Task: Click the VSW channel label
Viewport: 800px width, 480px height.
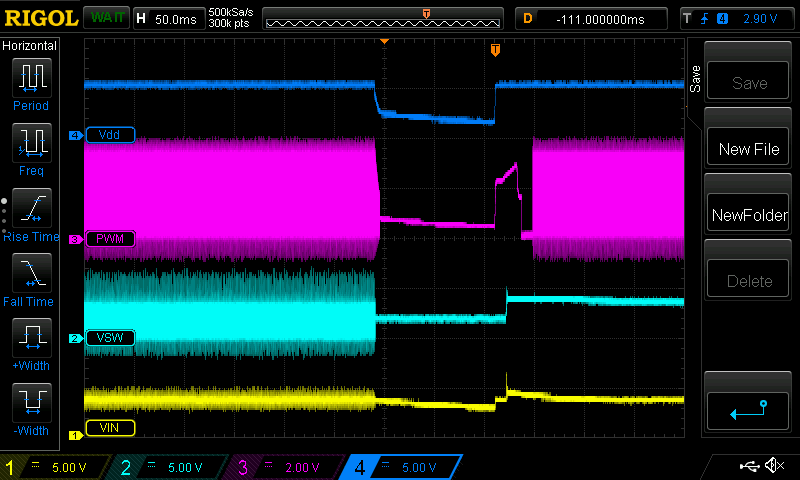Action: [x=110, y=338]
